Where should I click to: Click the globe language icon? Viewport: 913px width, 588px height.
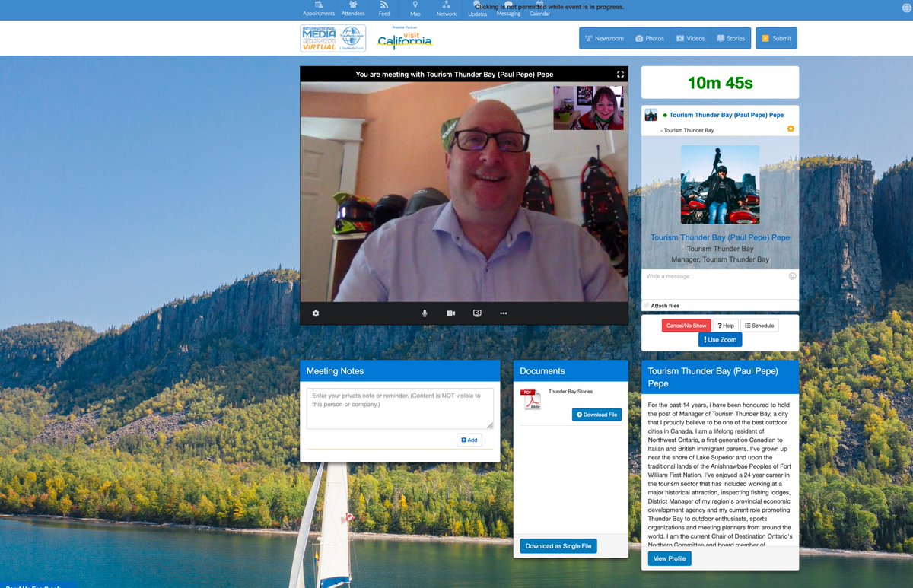[x=905, y=8]
